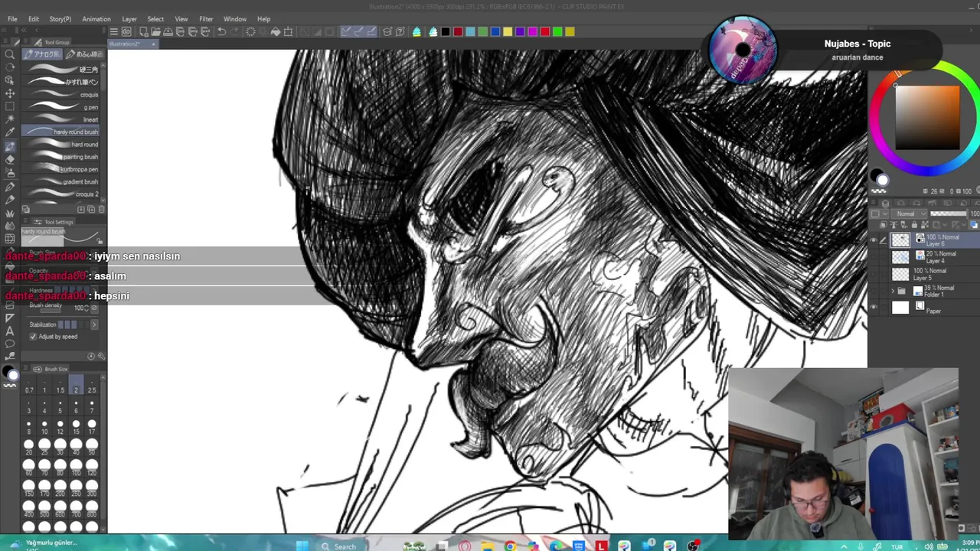Click the Scale/Rotate transform toolbar icon
This screenshot has width=980, height=551.
[288, 31]
